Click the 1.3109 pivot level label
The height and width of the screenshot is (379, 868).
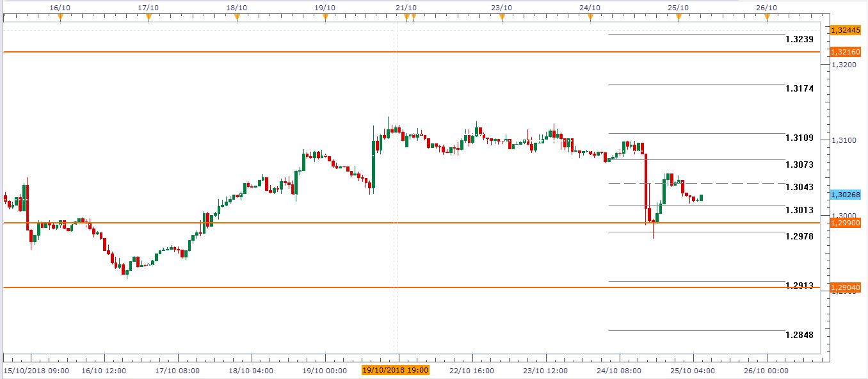[799, 138]
